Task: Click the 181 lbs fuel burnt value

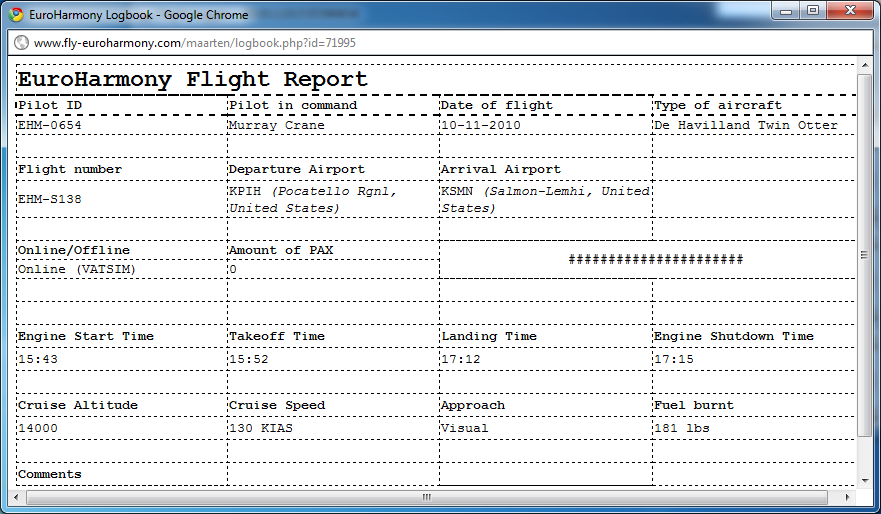Action: point(680,428)
